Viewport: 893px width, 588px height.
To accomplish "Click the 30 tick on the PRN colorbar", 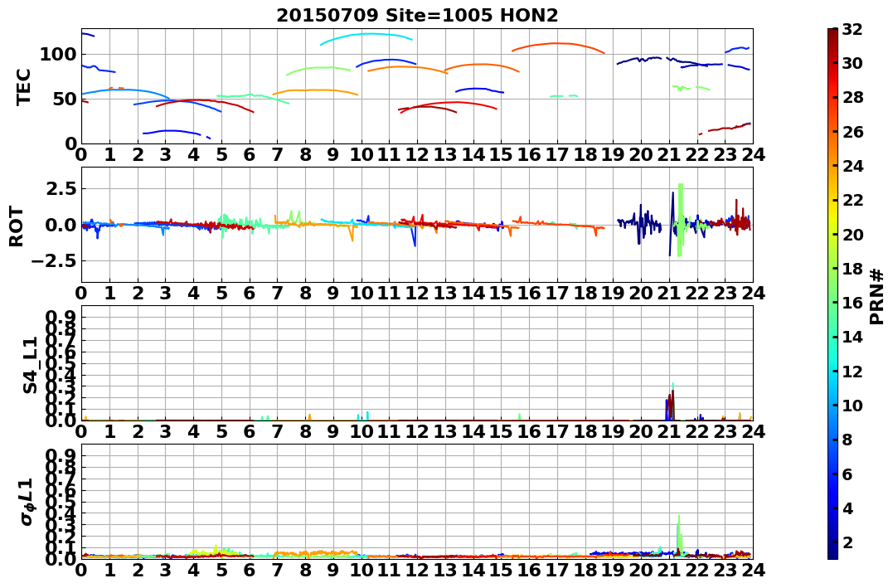I will 853,63.
